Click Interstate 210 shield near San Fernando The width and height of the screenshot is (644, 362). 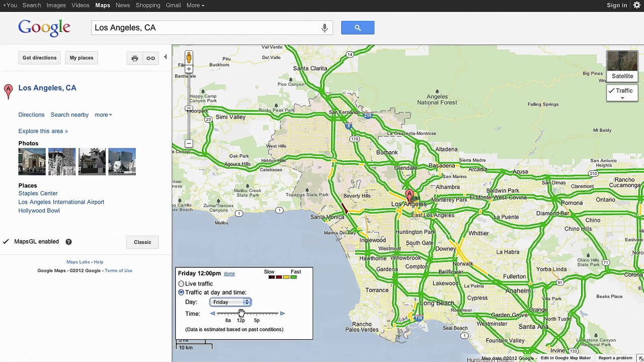368,116
